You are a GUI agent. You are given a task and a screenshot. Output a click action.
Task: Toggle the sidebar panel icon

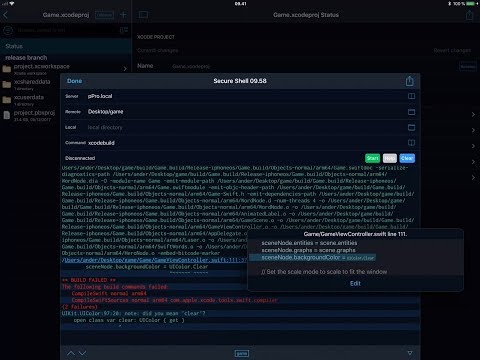[x=143, y=15]
